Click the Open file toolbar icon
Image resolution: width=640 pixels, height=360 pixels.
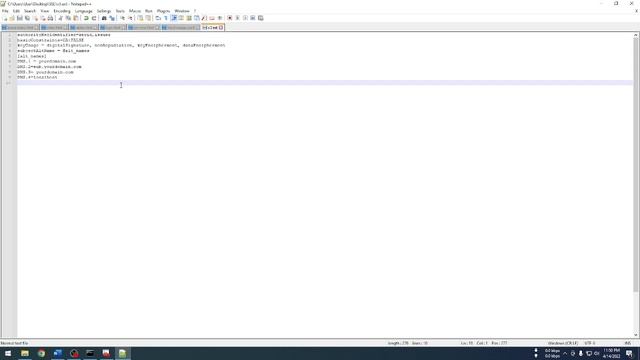(x=12, y=18)
